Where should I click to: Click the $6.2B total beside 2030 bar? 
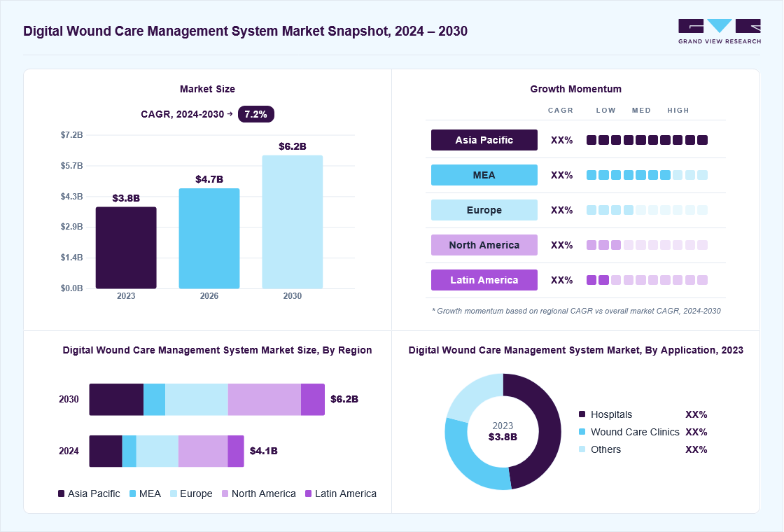(x=344, y=399)
